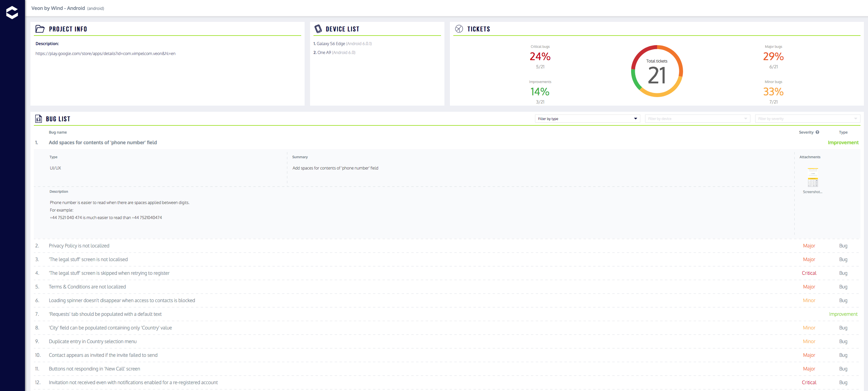The width and height of the screenshot is (868, 391).
Task: Click the Minor bugs 33% figure
Action: (x=773, y=92)
